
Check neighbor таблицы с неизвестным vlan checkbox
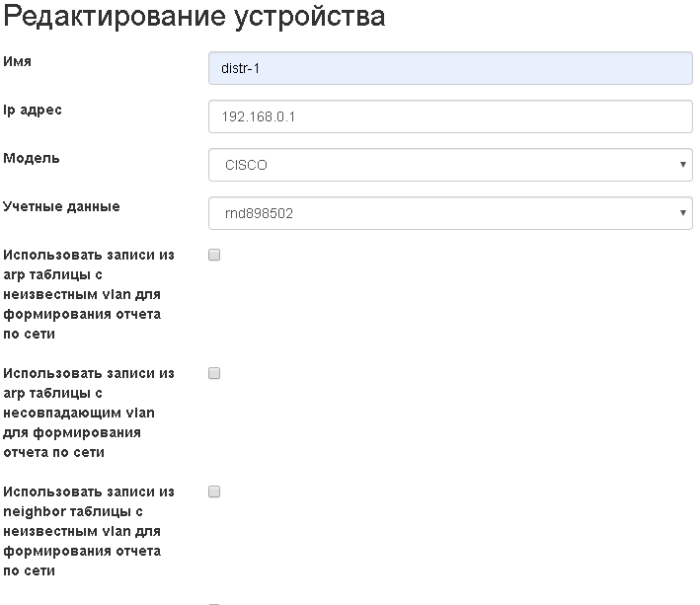coord(214,492)
